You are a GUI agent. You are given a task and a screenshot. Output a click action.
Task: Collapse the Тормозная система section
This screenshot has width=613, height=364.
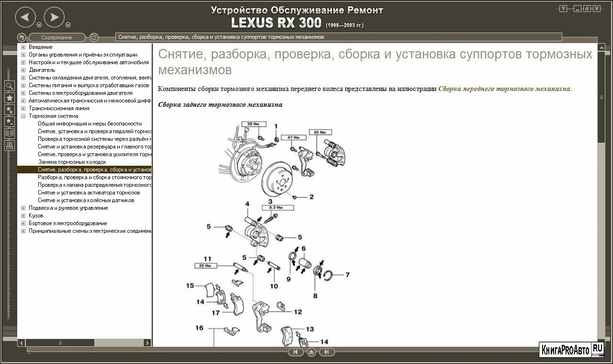(x=23, y=116)
